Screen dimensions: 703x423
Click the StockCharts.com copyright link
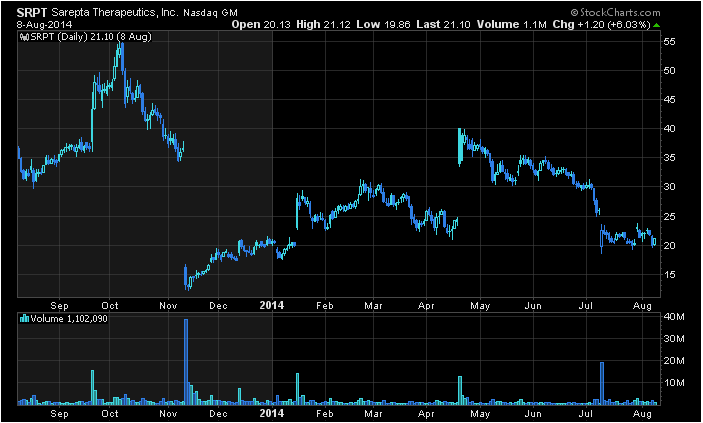(615, 13)
